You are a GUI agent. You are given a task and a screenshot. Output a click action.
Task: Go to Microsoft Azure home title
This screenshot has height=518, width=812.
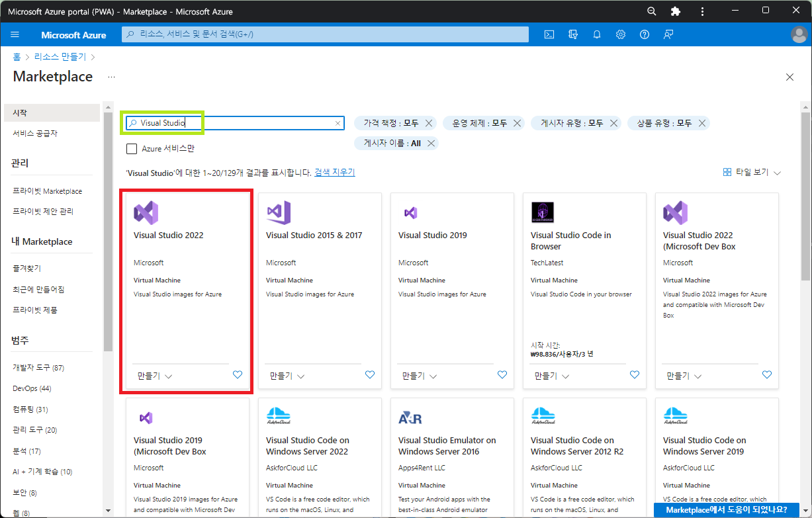click(x=74, y=35)
